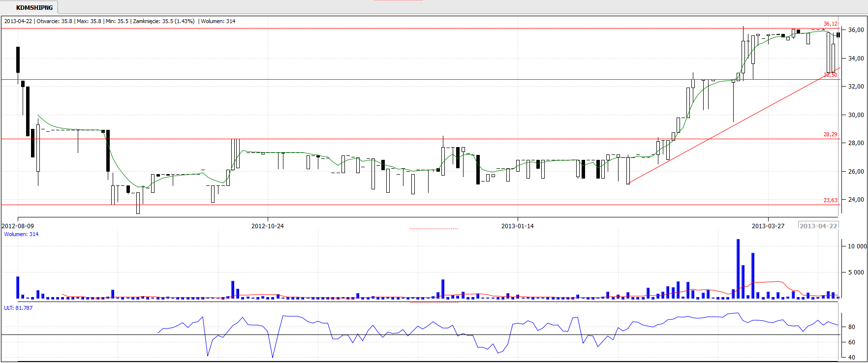Click the 34,00 price axis label

(x=856, y=59)
